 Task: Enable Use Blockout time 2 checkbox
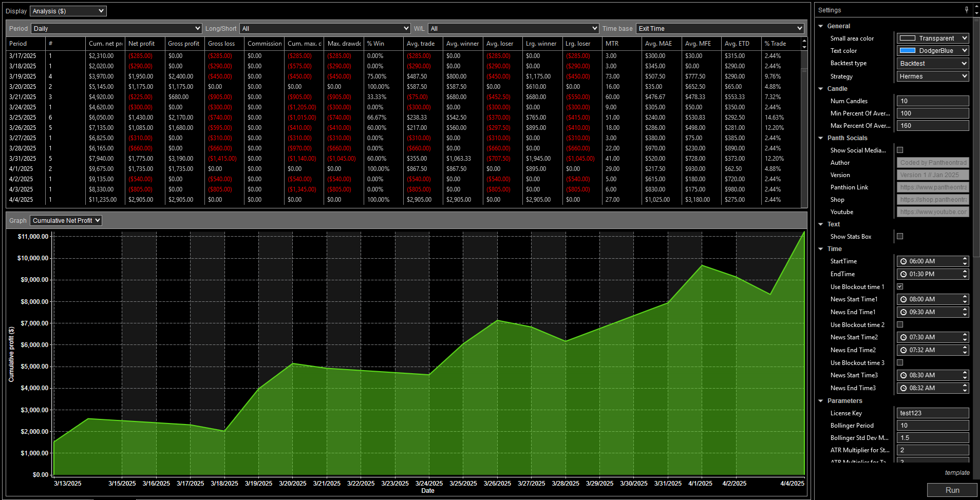tap(900, 324)
